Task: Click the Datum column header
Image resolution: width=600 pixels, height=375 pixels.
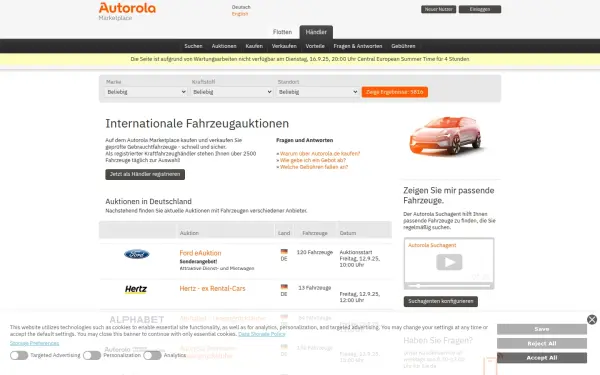Action: (x=348, y=233)
